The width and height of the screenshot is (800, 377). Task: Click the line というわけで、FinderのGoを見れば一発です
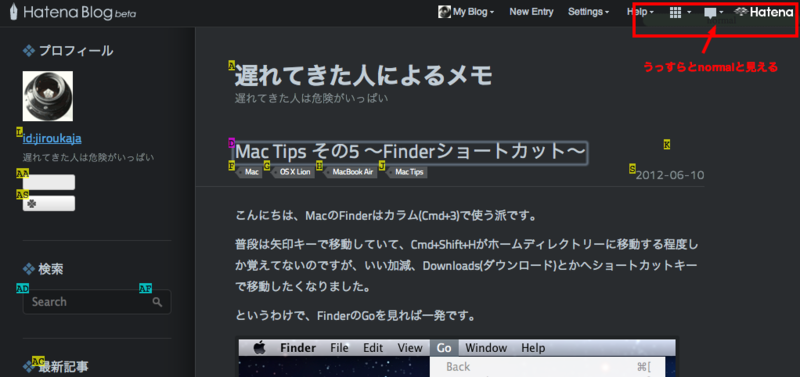pyautogui.click(x=356, y=316)
